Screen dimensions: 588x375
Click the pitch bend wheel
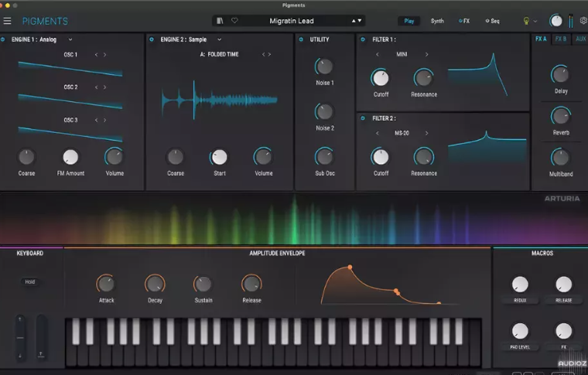pyautogui.click(x=20, y=338)
